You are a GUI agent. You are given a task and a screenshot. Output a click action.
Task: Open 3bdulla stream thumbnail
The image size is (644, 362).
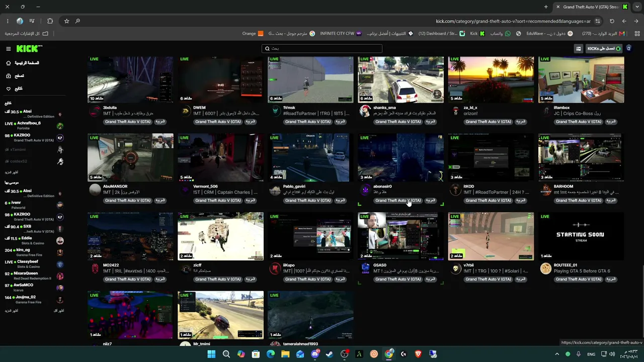tap(130, 79)
